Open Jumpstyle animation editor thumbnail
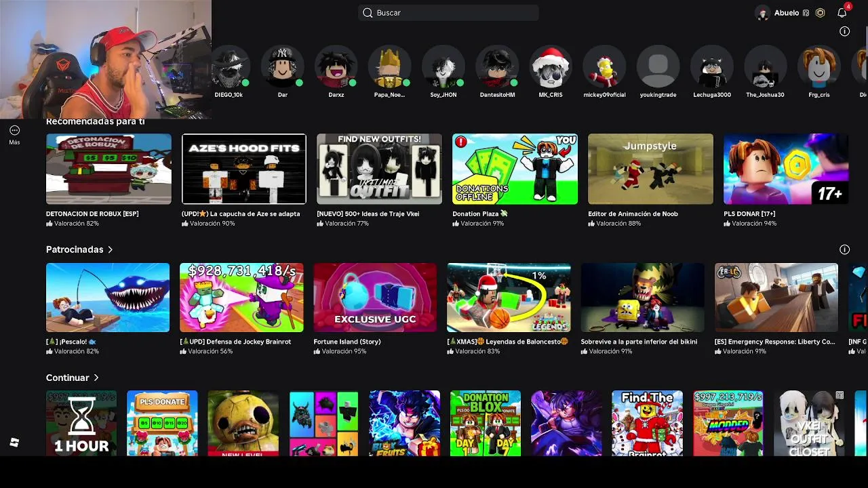The width and height of the screenshot is (868, 488). 650,169
